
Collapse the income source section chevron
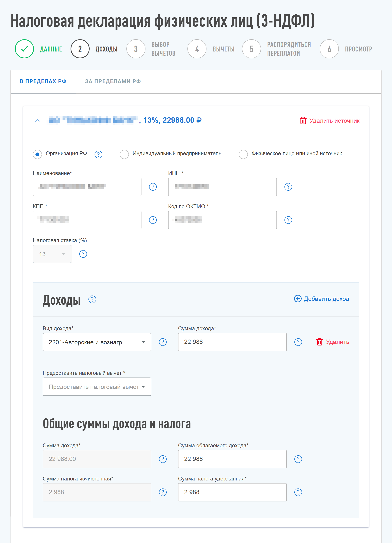tap(37, 120)
